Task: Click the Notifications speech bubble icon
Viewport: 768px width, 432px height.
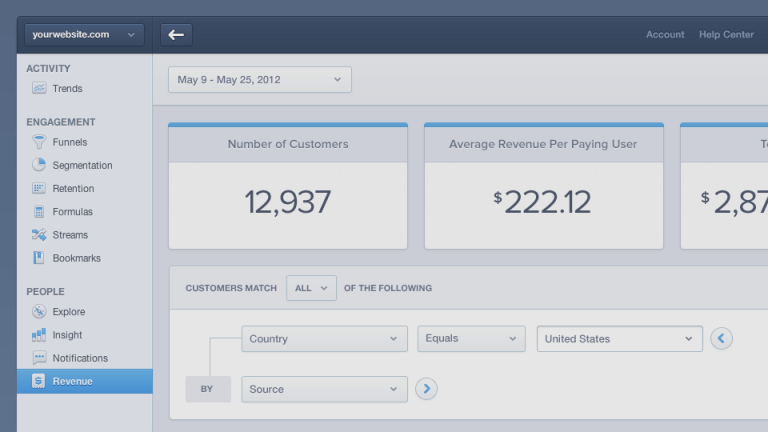Action: 39,358
